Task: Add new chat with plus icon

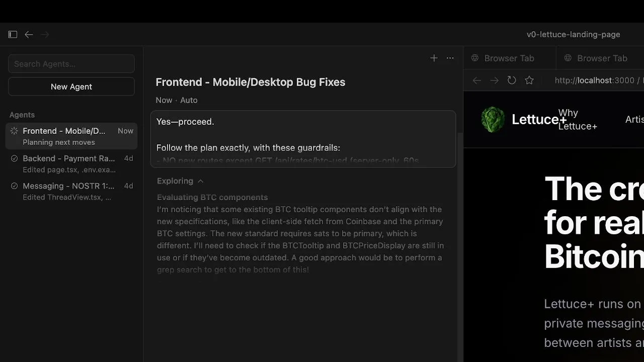Action: (434, 58)
